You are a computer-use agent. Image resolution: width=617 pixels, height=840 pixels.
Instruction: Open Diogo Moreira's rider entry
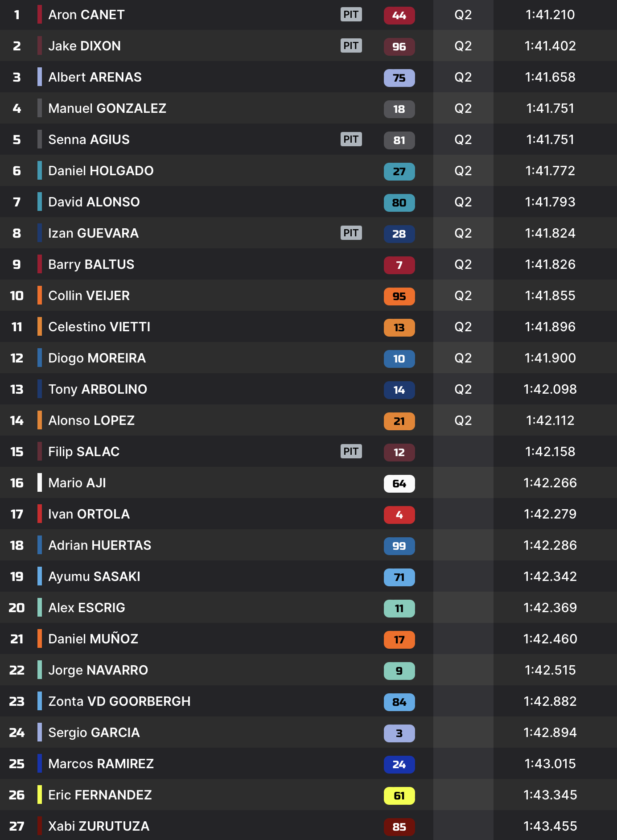click(x=97, y=358)
